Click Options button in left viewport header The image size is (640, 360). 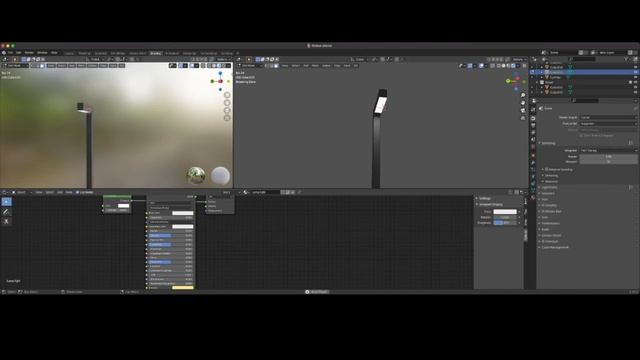223,59
